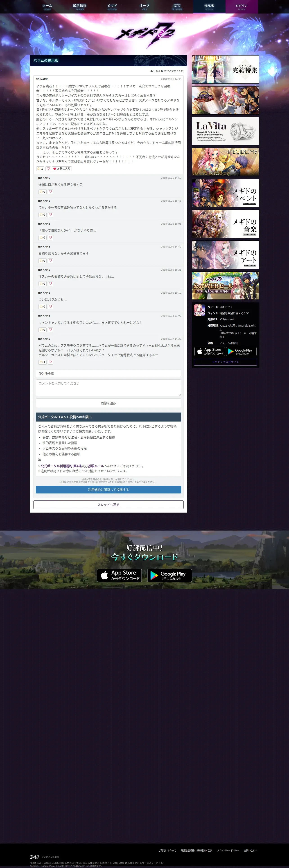This screenshot has width=289, height=868.
Task: Open the 掲示板 (FORUM) nav tab
Action: (x=209, y=7)
